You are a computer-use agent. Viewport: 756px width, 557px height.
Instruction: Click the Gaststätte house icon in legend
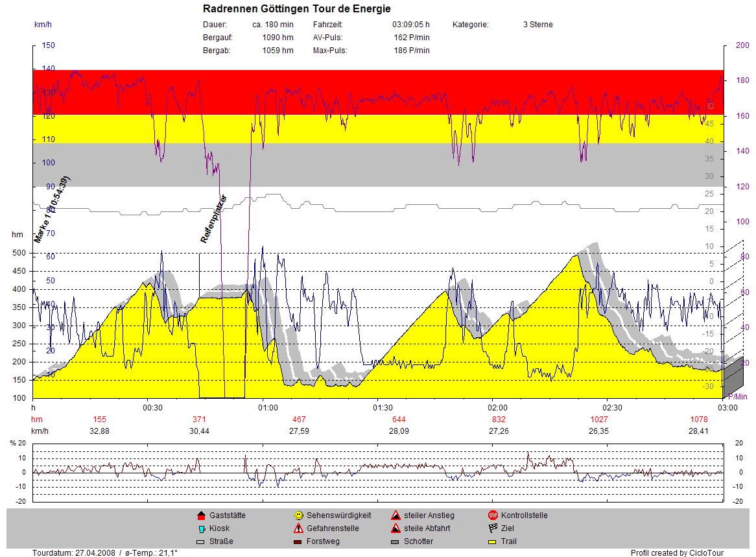[200, 516]
